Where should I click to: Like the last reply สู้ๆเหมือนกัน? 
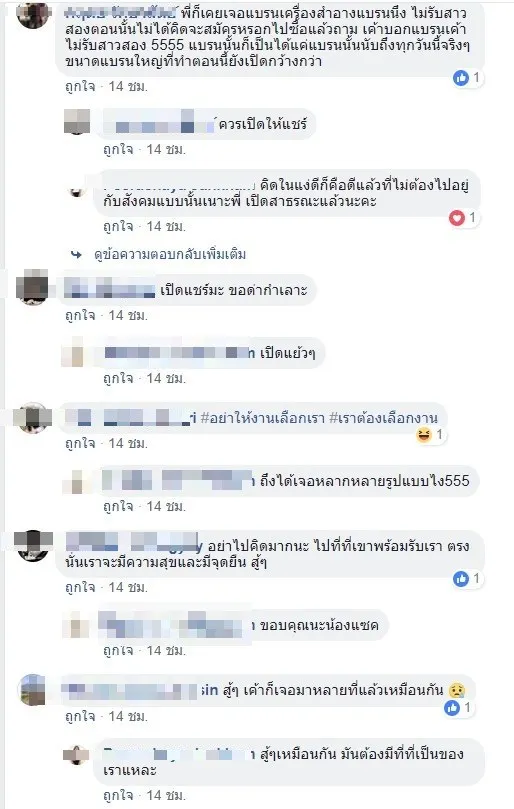(x=118, y=795)
